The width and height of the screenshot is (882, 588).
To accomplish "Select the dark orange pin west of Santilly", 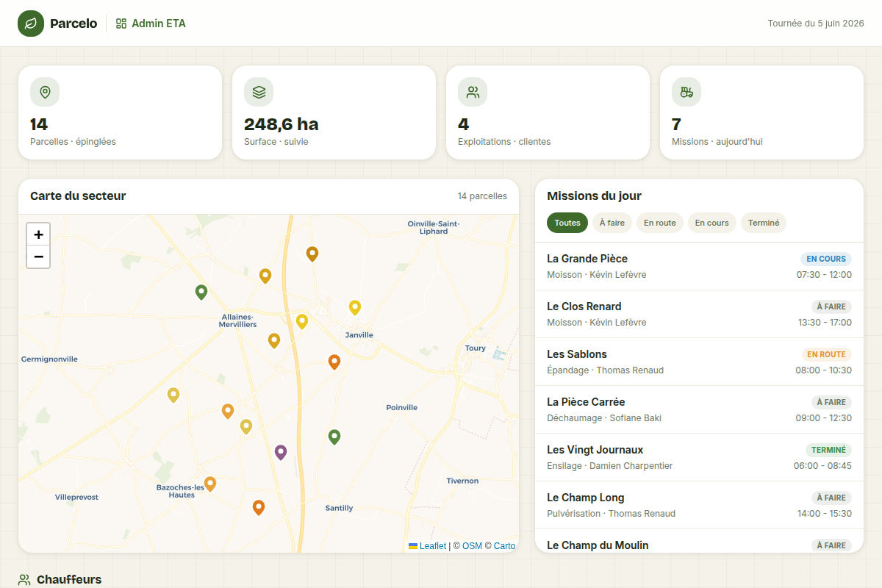I will tap(259, 507).
